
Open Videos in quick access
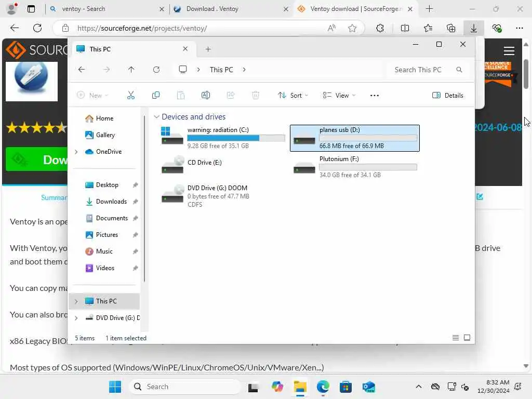105,268
